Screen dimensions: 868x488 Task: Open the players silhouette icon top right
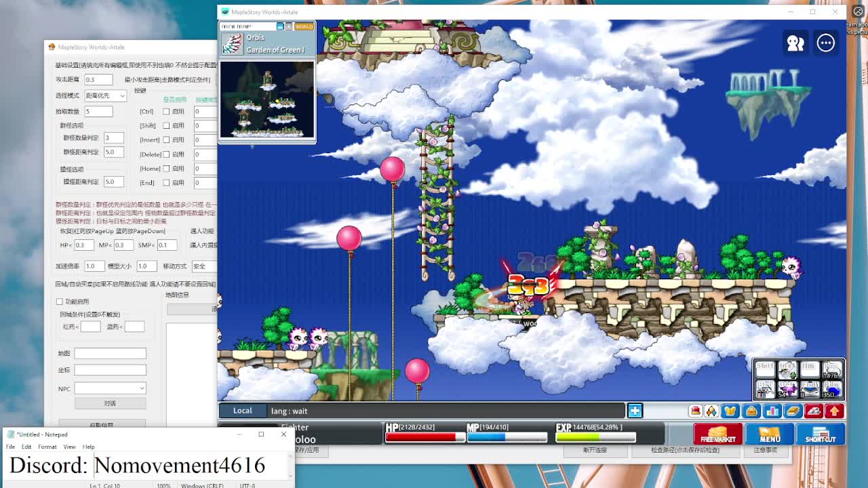point(795,43)
